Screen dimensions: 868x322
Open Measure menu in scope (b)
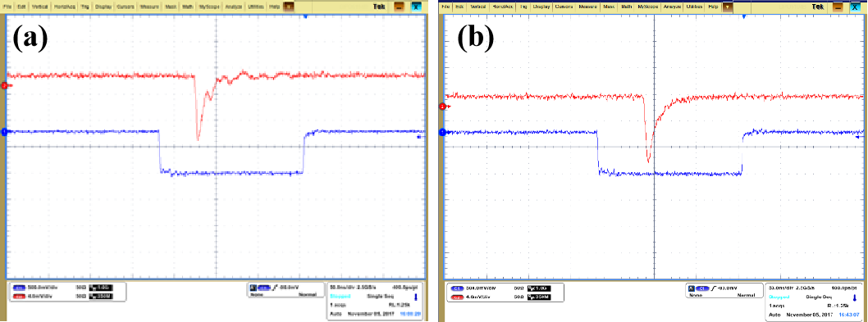coord(588,7)
